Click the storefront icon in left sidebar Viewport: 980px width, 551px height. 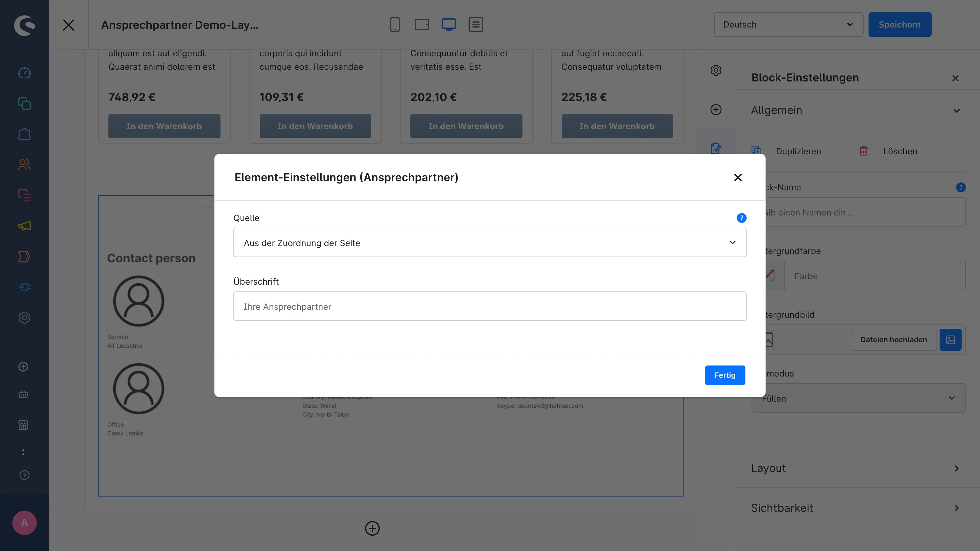coord(23,425)
